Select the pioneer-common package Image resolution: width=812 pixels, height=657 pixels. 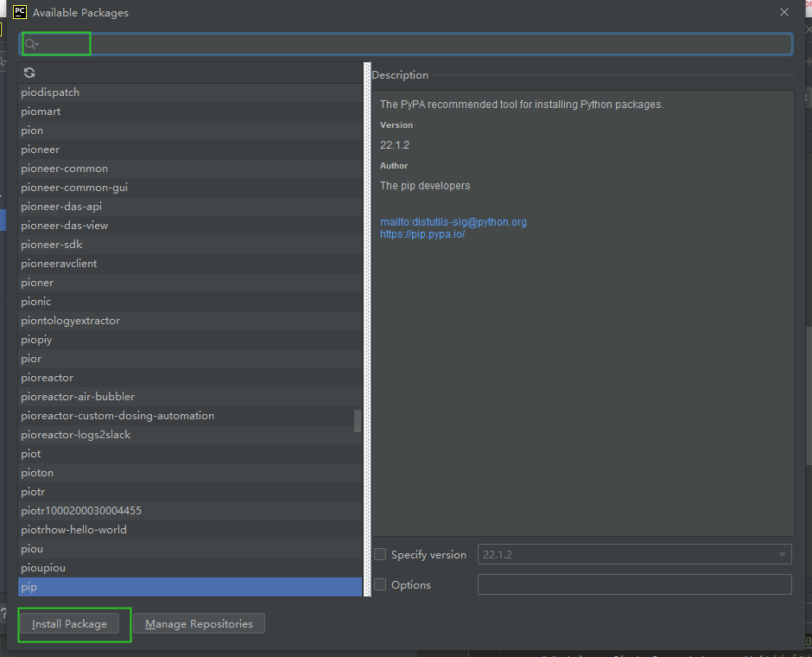click(190, 169)
